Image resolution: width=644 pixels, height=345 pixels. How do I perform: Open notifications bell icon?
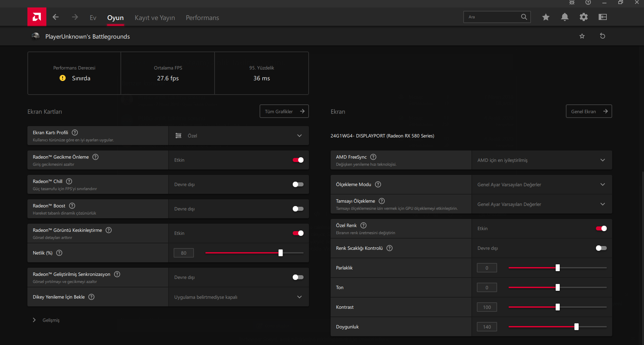click(x=564, y=17)
